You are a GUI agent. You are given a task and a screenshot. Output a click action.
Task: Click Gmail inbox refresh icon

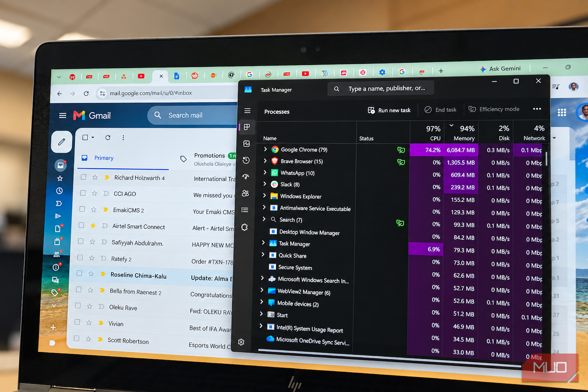(108, 137)
